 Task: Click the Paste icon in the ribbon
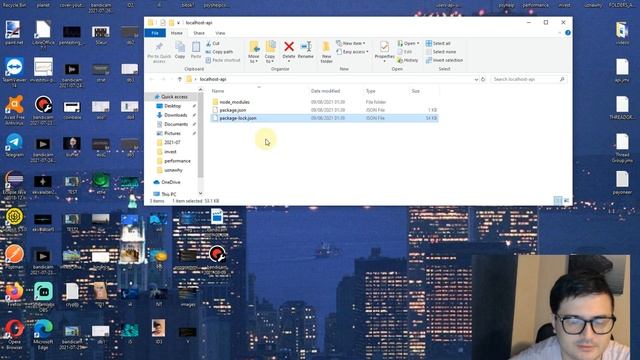coord(196,50)
